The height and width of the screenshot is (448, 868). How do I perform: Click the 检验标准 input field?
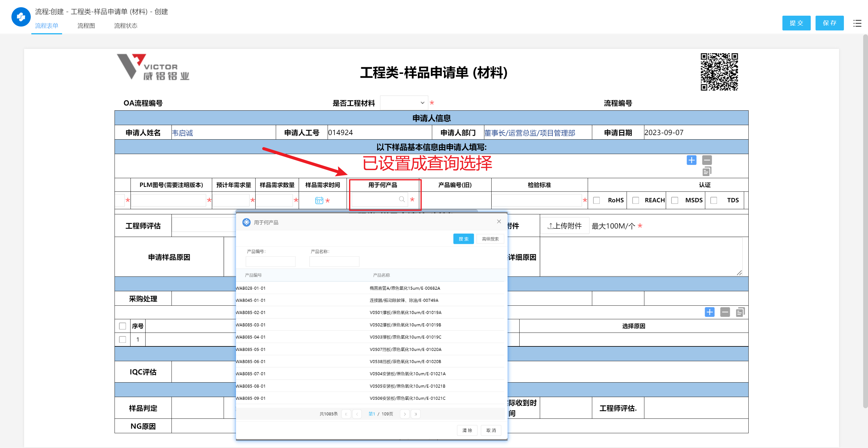click(537, 200)
